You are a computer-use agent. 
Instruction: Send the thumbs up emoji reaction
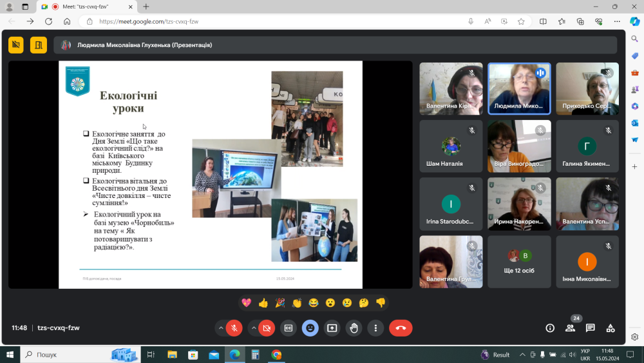pyautogui.click(x=263, y=302)
